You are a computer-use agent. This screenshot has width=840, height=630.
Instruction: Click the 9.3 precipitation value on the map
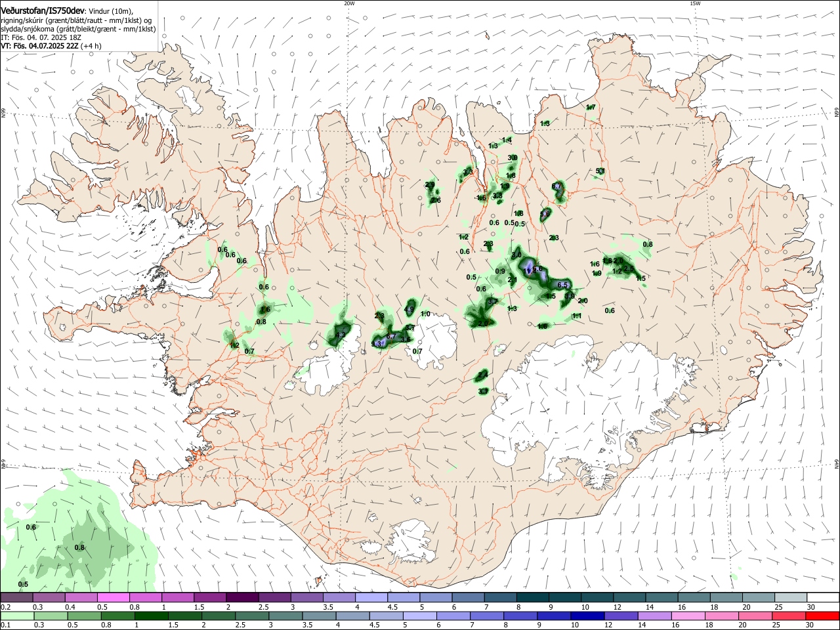tap(376, 344)
